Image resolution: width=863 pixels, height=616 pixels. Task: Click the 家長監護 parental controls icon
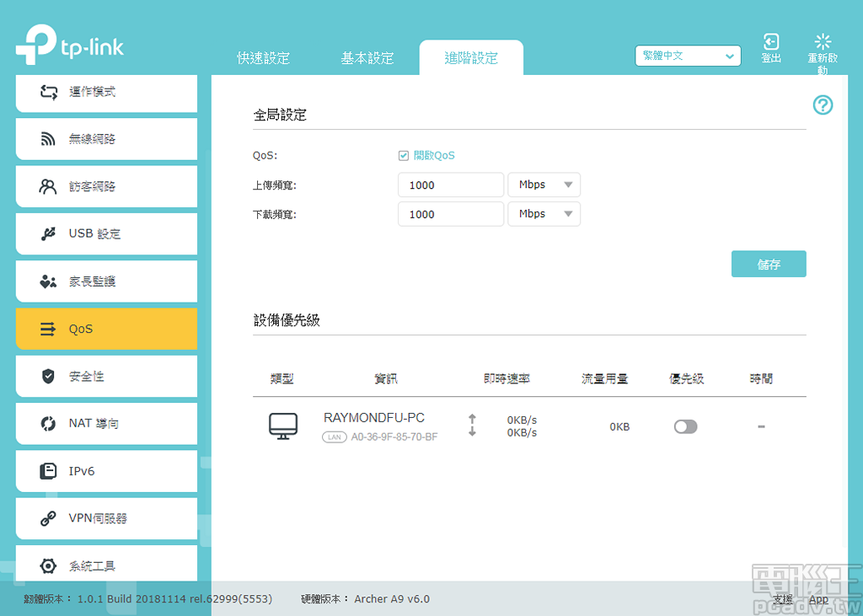(48, 281)
